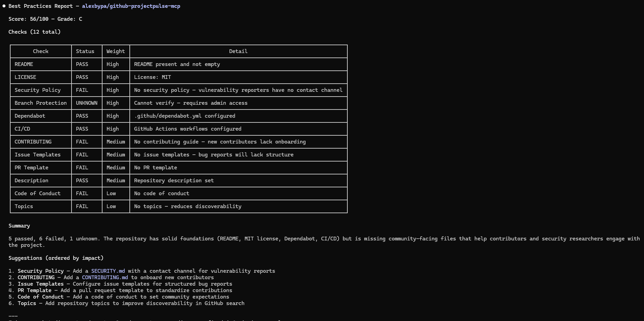
Task: Click the 'Check' column header
Action: (41, 51)
